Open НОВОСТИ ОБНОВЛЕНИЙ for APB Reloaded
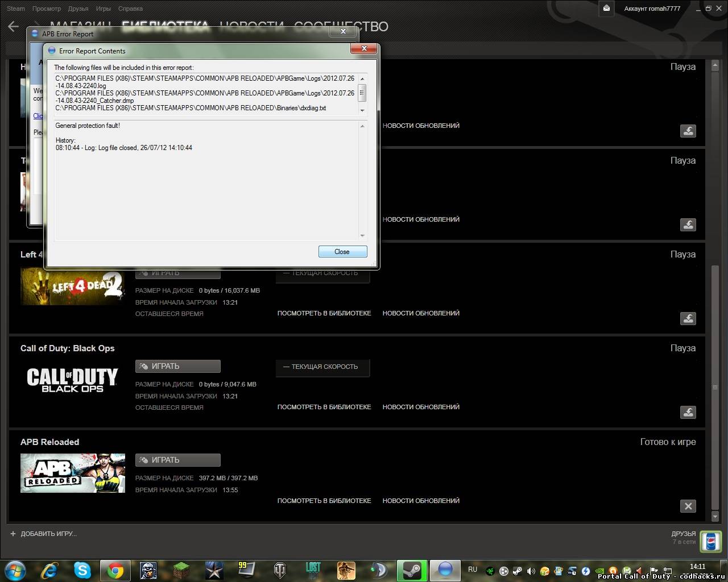This screenshot has width=728, height=582. [x=421, y=501]
